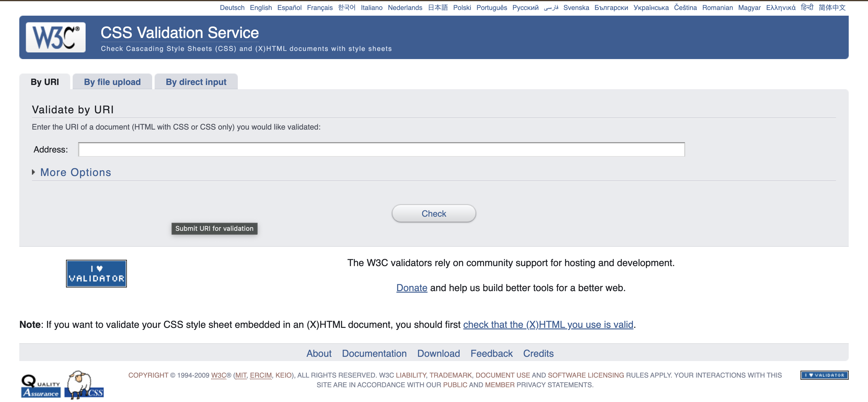Open the TRADEMARK link in footer
This screenshot has height=402, width=868.
click(451, 375)
